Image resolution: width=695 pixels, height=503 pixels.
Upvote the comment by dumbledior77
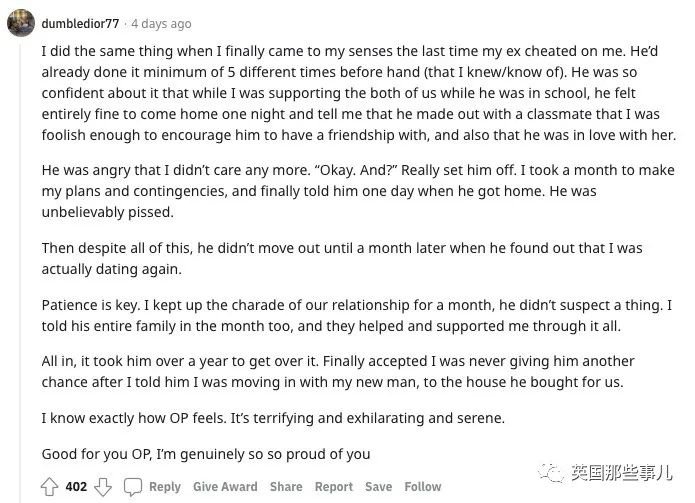pos(49,487)
